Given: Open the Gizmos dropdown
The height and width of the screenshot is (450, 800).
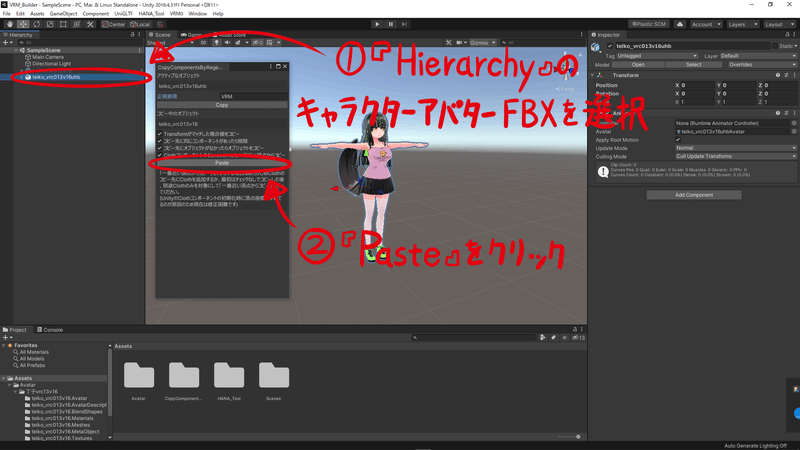Looking at the screenshot, I should [483, 43].
